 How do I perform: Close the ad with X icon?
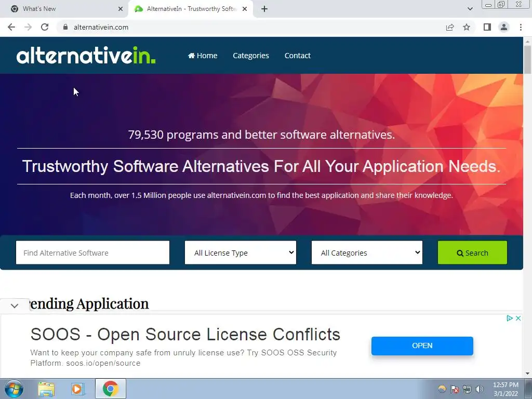click(518, 318)
